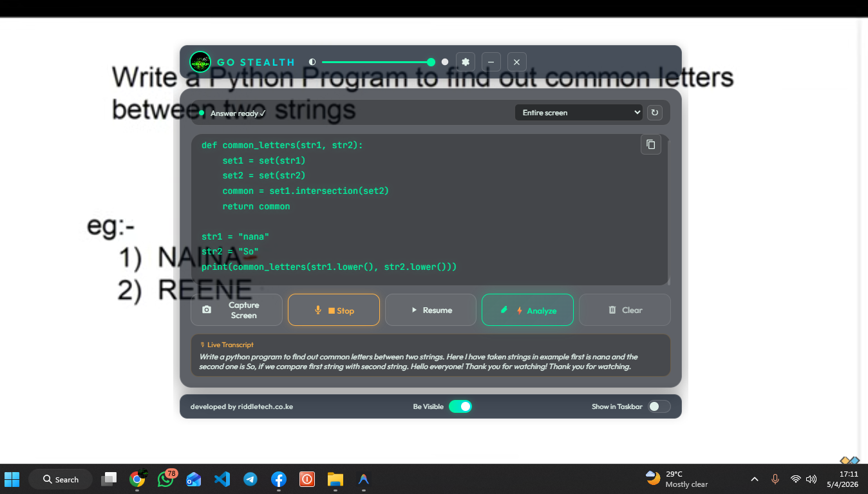The image size is (868, 494).
Task: Click the taskbar Search box
Action: [x=61, y=479]
